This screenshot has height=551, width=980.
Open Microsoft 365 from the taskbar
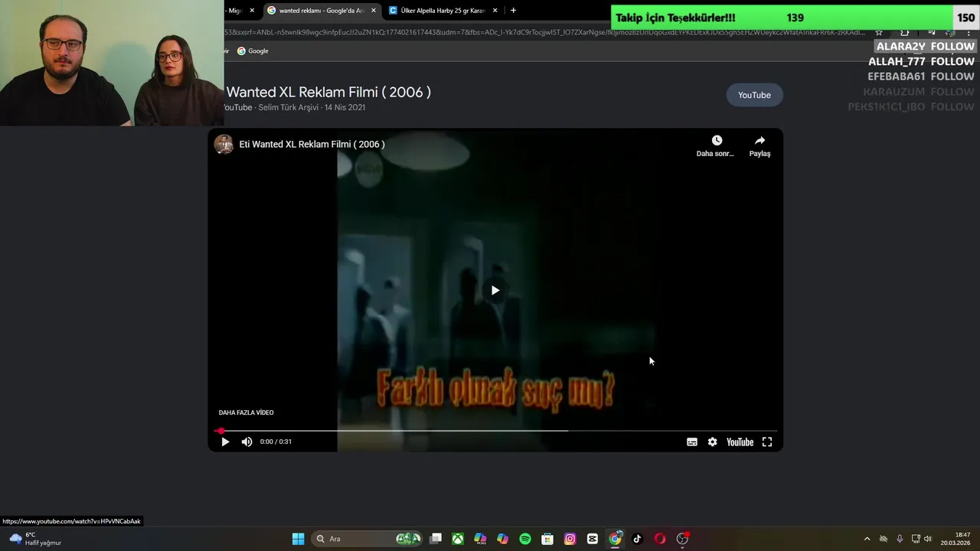[x=480, y=539]
